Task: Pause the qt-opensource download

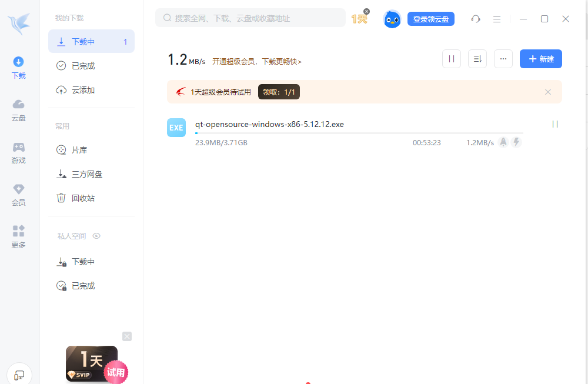Action: 555,124
